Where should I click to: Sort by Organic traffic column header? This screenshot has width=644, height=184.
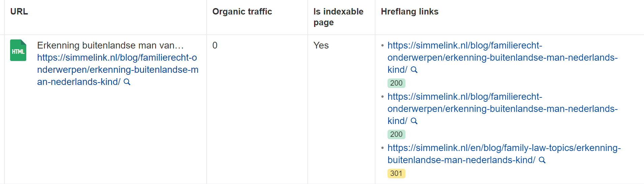pos(242,11)
